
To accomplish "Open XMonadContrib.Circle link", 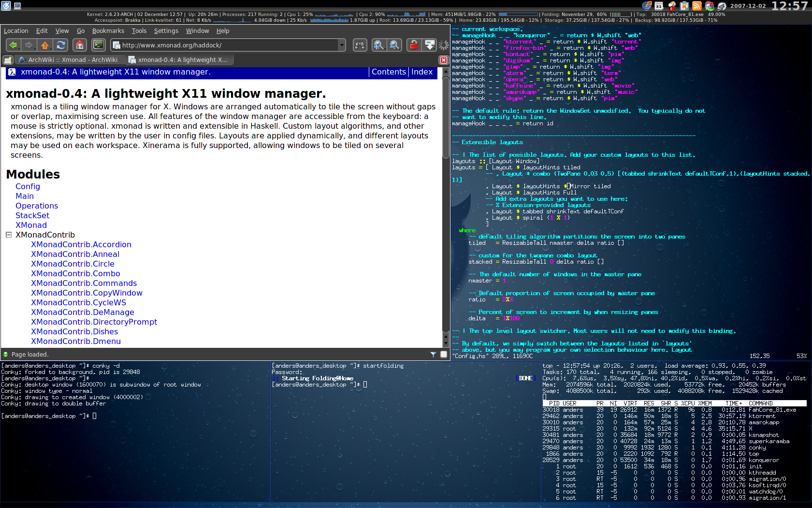I will tap(72, 264).
